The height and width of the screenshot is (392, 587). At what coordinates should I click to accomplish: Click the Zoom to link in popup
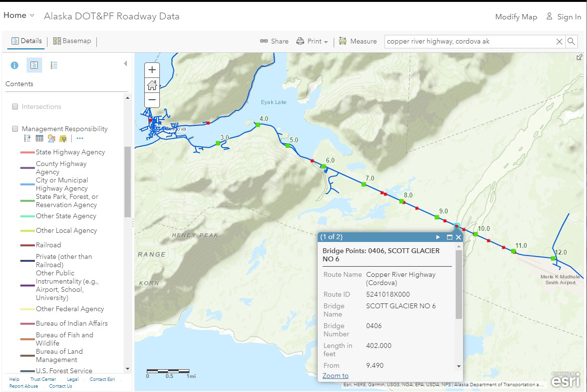click(335, 376)
